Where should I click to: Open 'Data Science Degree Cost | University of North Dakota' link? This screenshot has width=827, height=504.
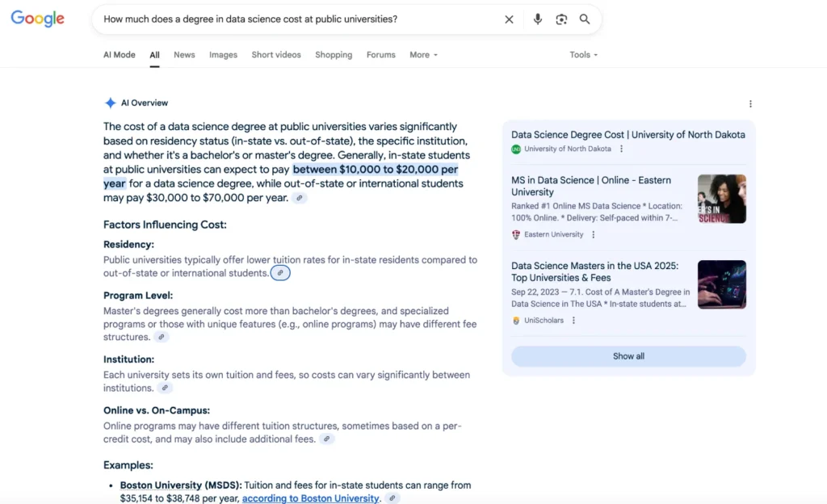point(628,135)
